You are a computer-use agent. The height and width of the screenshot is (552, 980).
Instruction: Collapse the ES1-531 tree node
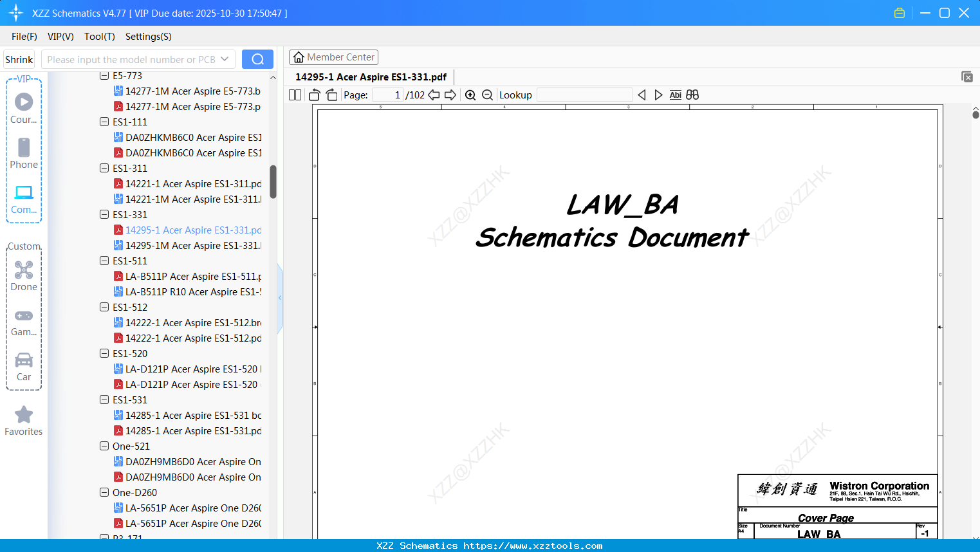point(104,400)
